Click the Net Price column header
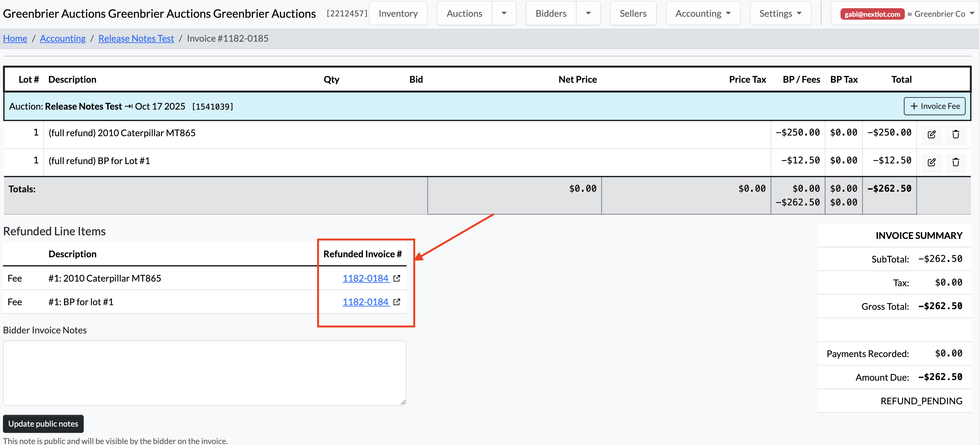Viewport: 980px width, 445px height. tap(578, 79)
